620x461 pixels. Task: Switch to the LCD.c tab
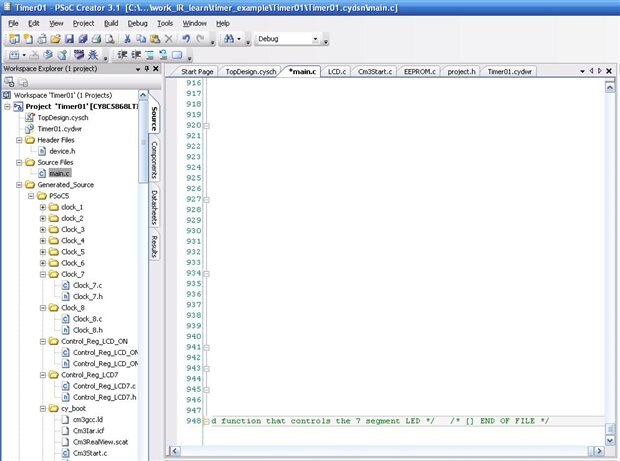pos(337,73)
